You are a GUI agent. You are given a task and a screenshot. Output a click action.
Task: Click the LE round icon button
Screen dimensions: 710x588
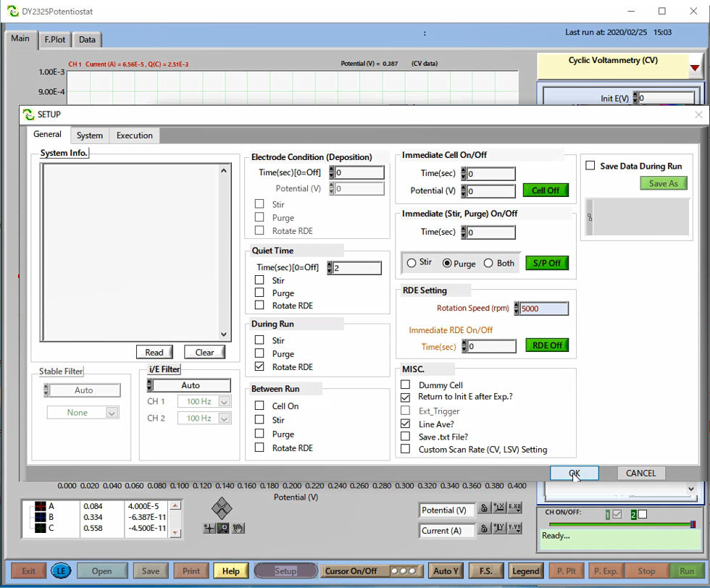pos(61,571)
